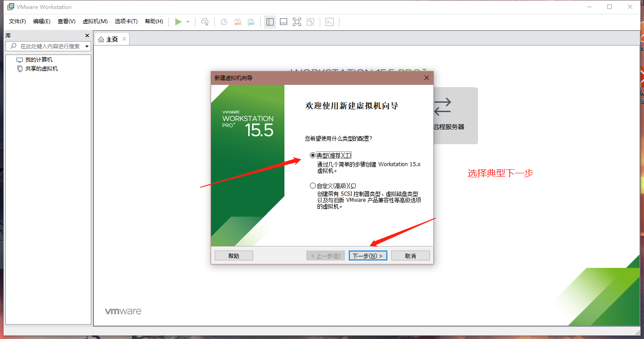Click the 我的计算机 monitor icon
Image resolution: width=644 pixels, height=339 pixels.
(20, 60)
